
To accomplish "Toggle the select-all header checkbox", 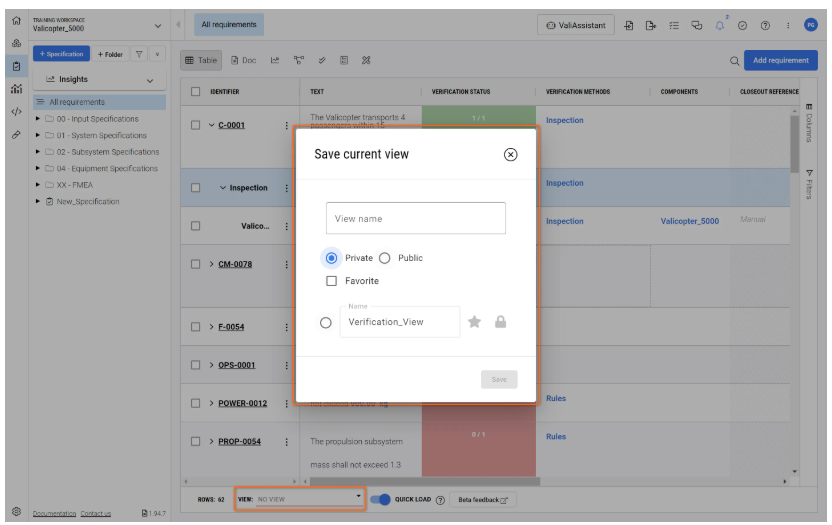I will (x=195, y=92).
